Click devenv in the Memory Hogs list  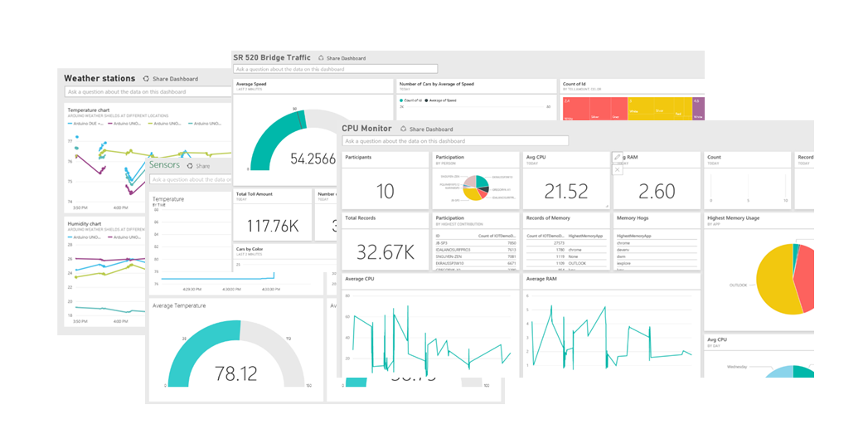point(623,250)
